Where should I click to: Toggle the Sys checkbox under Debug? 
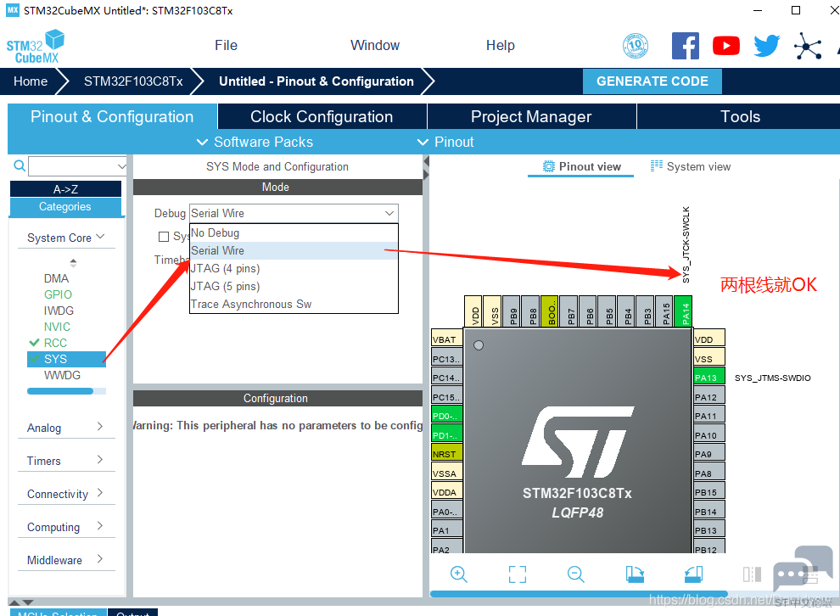click(164, 236)
